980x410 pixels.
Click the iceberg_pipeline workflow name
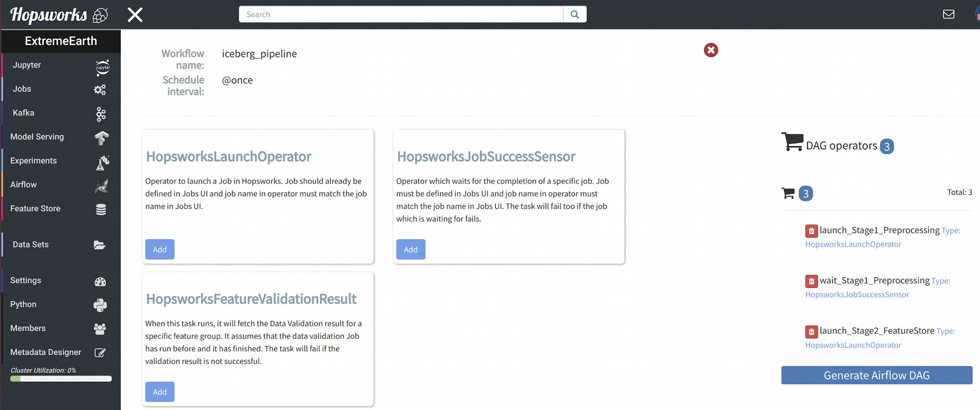pos(259,54)
